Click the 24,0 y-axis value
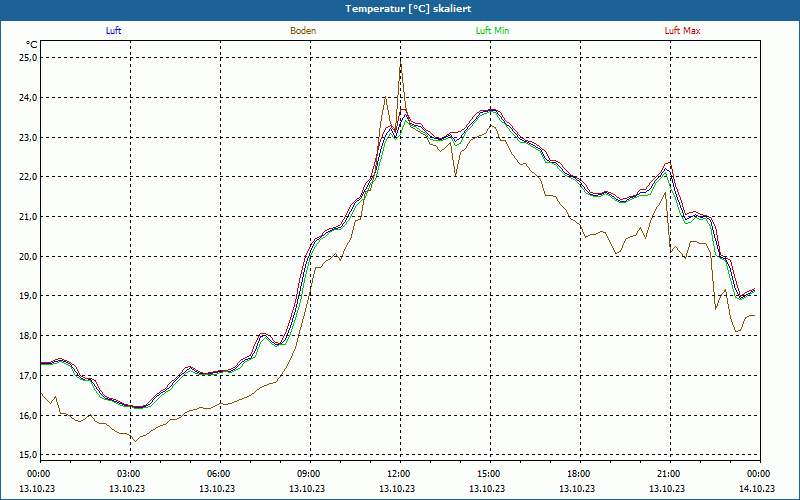Viewport: 800px width, 500px height. [x=29, y=97]
